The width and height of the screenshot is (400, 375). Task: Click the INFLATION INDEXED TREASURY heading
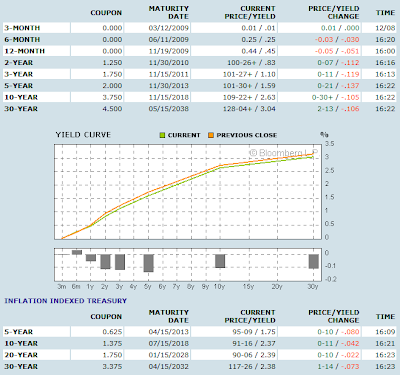tap(66, 301)
